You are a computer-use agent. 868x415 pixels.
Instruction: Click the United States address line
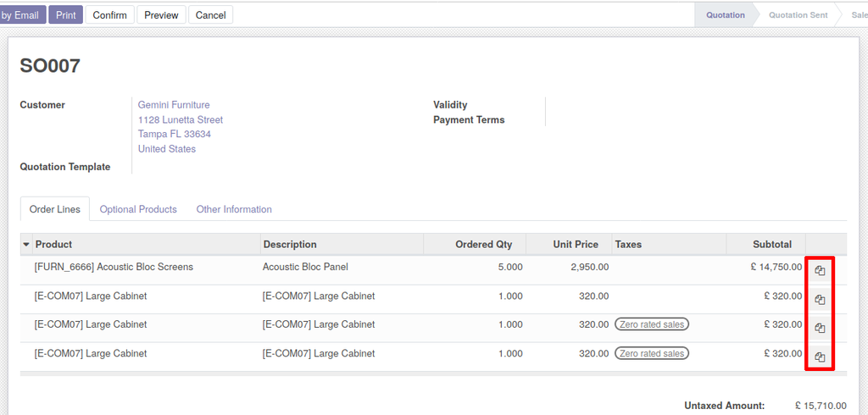pos(167,149)
